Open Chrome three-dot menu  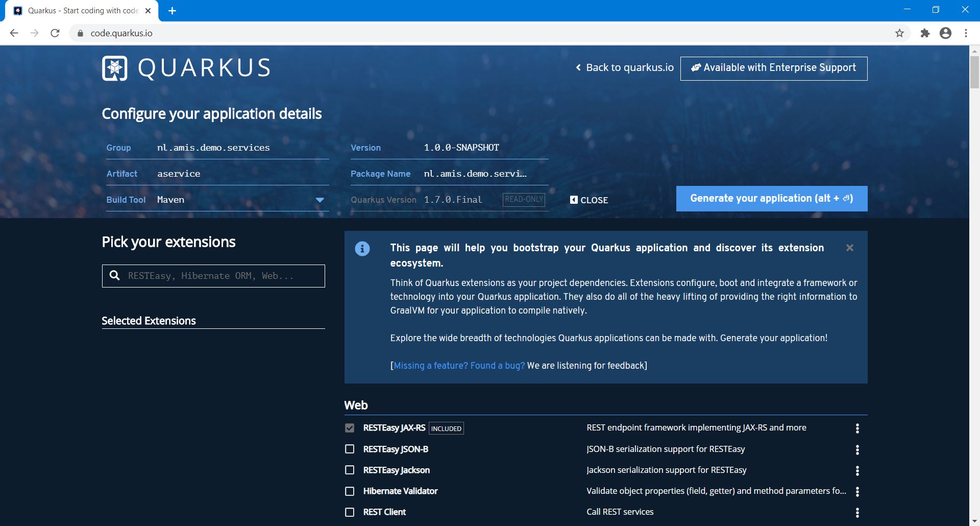(966, 33)
